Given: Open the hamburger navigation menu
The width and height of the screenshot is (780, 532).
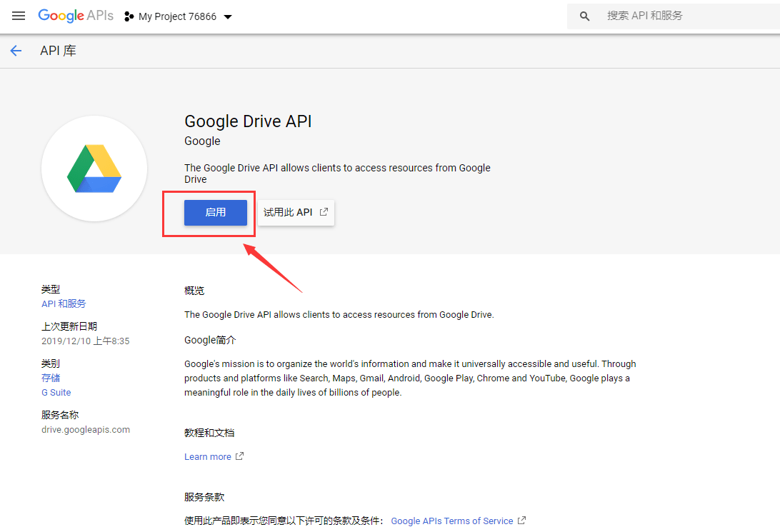Looking at the screenshot, I should click(19, 16).
